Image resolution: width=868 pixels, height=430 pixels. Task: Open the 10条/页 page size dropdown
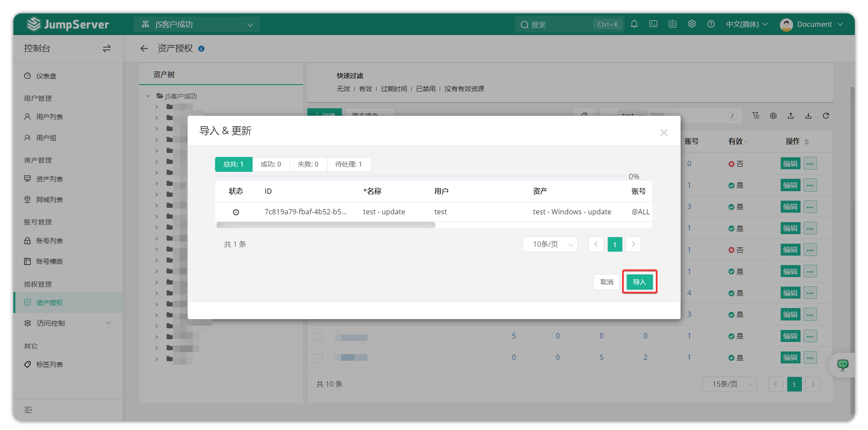click(x=550, y=244)
